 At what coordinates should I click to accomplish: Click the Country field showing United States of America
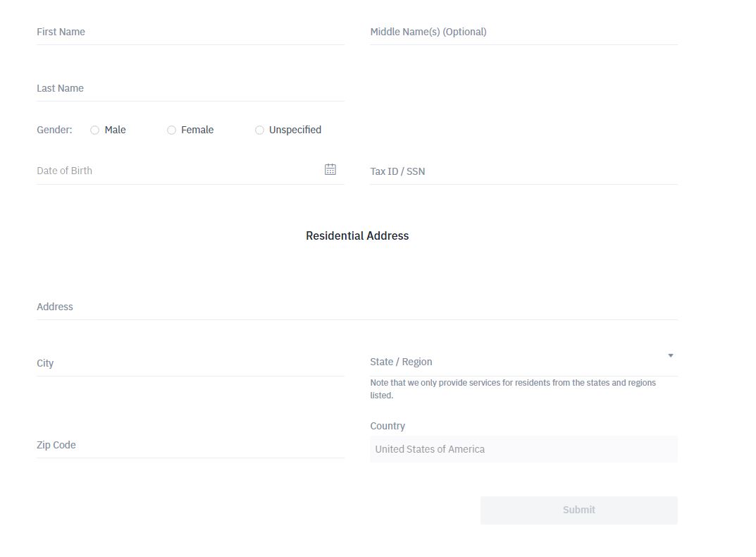click(x=523, y=449)
